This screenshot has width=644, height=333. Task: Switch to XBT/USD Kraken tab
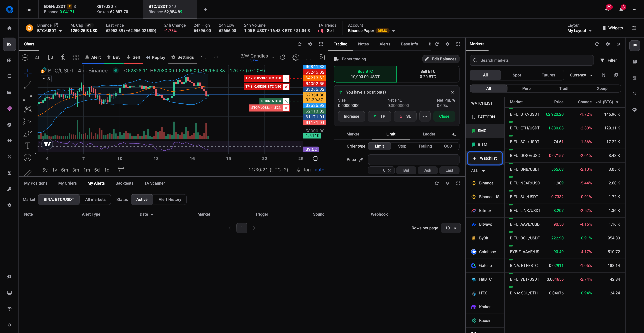[x=117, y=9]
